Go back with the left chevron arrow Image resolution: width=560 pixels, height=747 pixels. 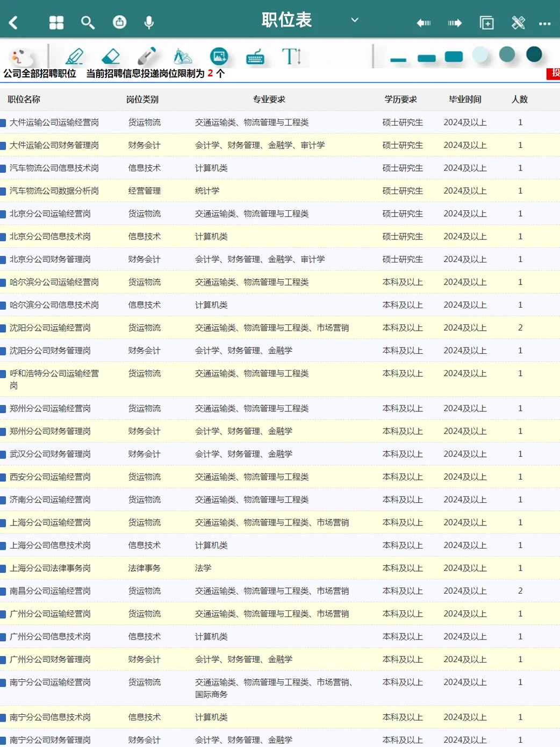[13, 23]
